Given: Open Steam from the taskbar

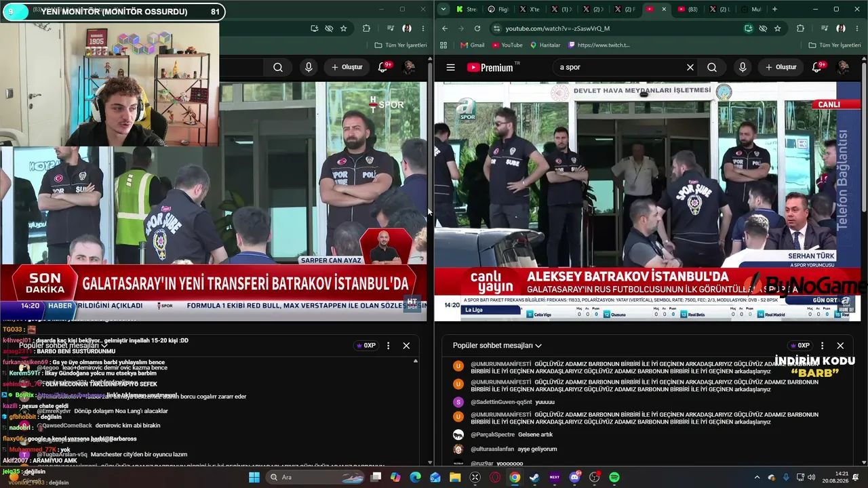Looking at the screenshot, I should 534,477.
